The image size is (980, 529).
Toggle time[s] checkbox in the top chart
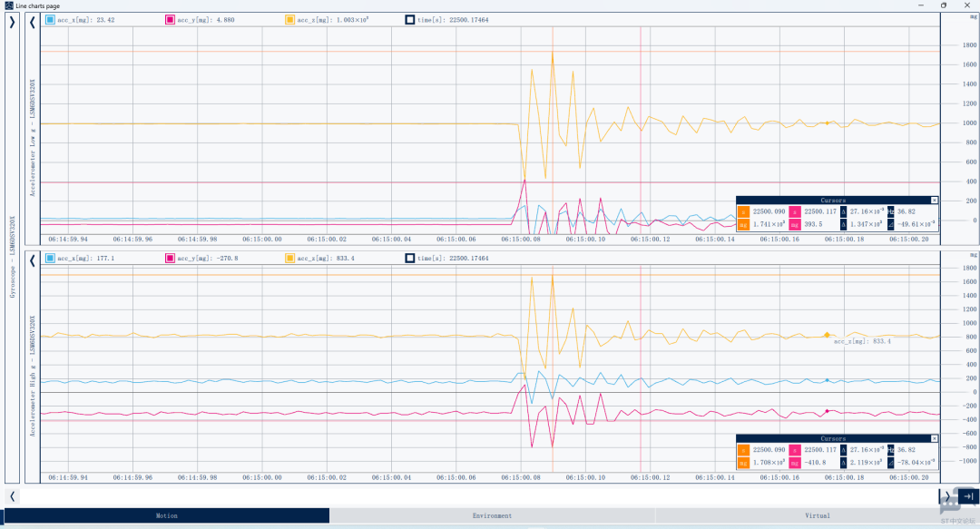tap(410, 20)
